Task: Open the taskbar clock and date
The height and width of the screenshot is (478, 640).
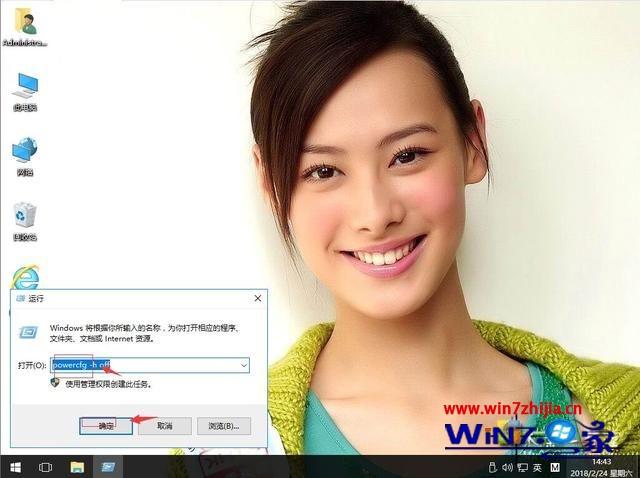Action: [602, 467]
